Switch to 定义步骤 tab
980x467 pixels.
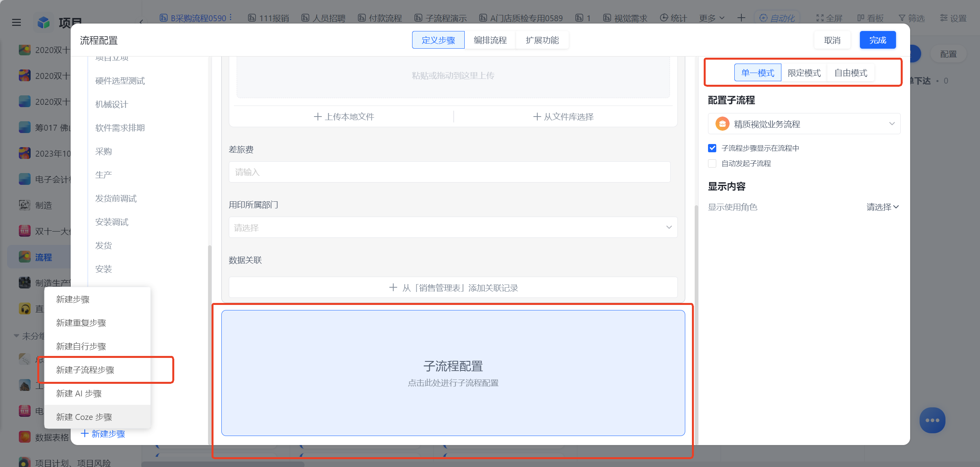[438, 40]
